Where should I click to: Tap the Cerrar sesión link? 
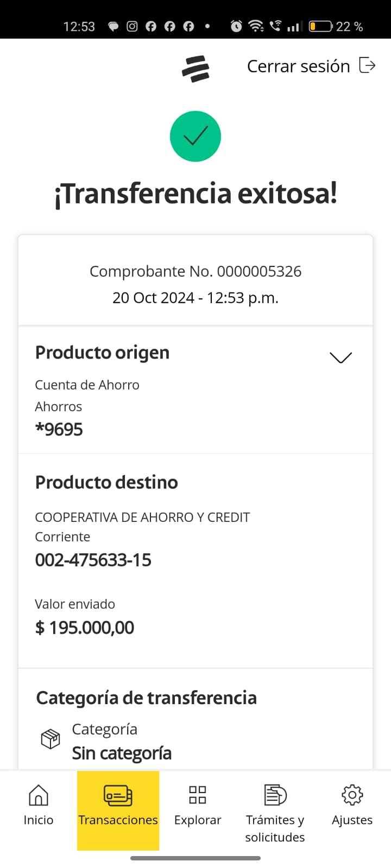tap(298, 66)
